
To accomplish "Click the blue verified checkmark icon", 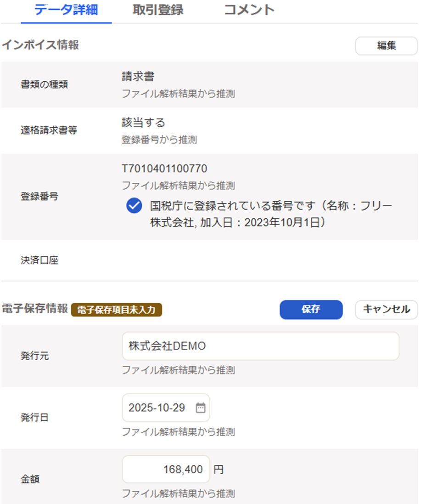I will pyautogui.click(x=134, y=206).
